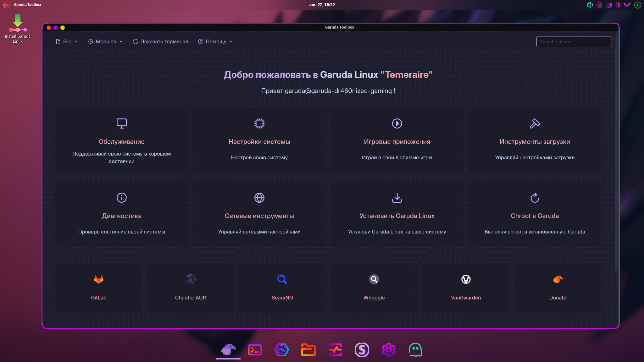Click the Установить Garuda Linux download icon

(x=397, y=197)
